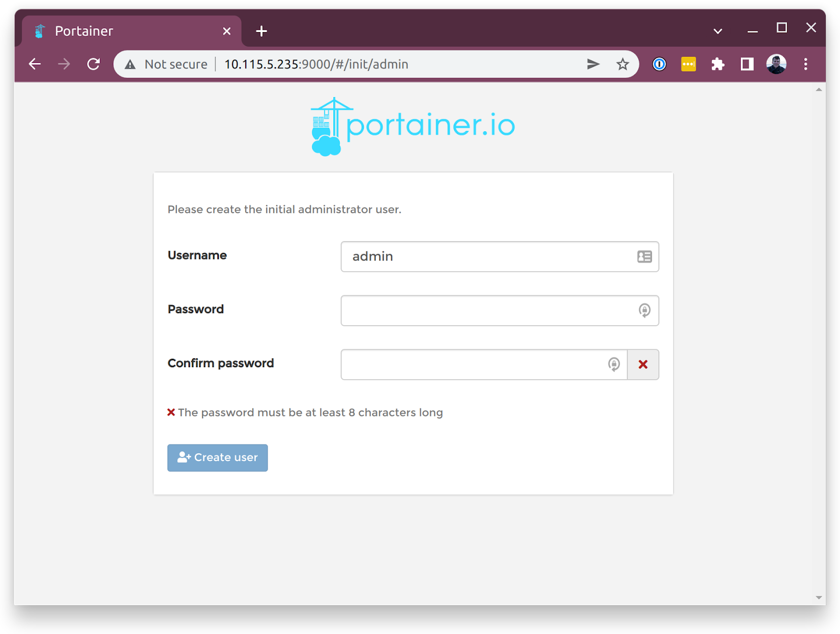
Task: Open the Chrome three-dot menu
Action: (x=805, y=64)
